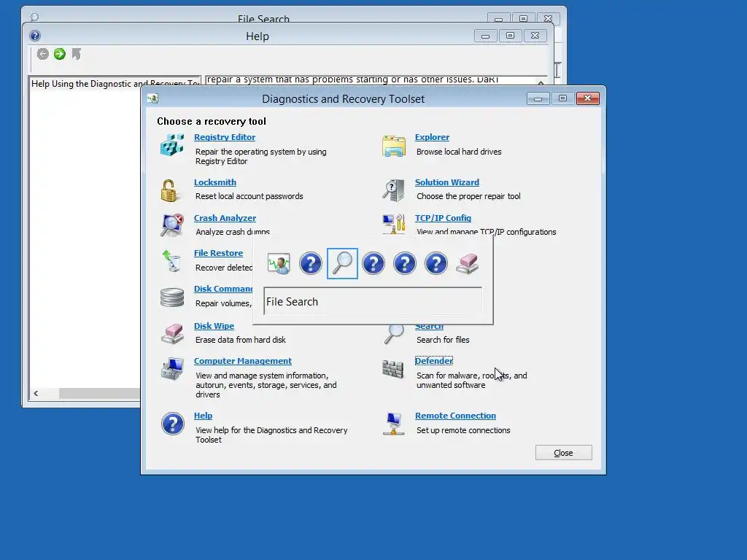Click the File Search window title bar icon
Image resolution: width=747 pixels, height=560 pixels.
coord(34,17)
